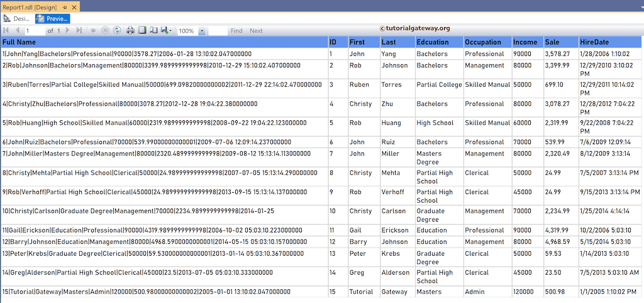The height and width of the screenshot is (303, 644).
Task: Click the current page number field
Action: [35, 31]
